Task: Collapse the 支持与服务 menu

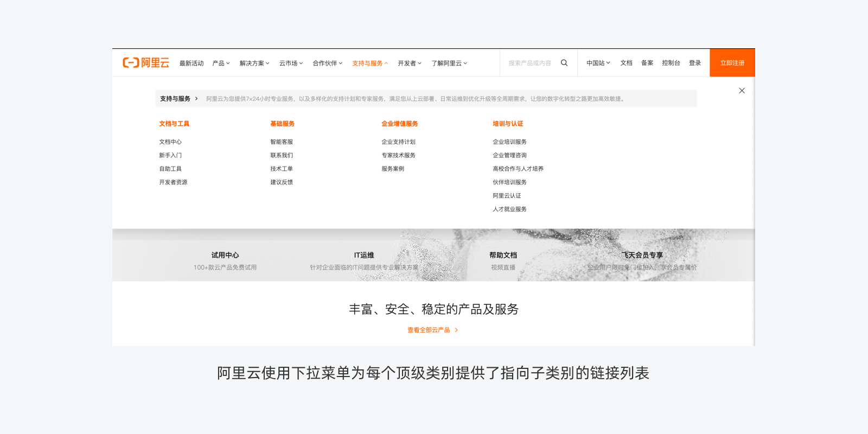Action: [x=370, y=63]
